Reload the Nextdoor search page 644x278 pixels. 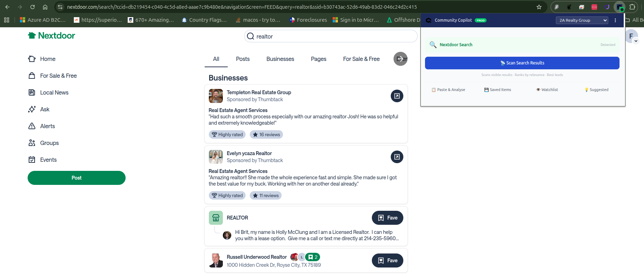click(x=33, y=7)
